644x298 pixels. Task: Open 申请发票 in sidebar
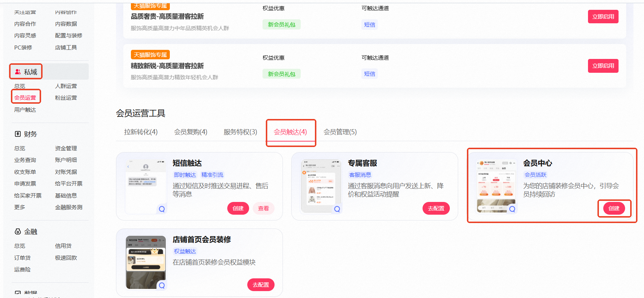[25, 183]
